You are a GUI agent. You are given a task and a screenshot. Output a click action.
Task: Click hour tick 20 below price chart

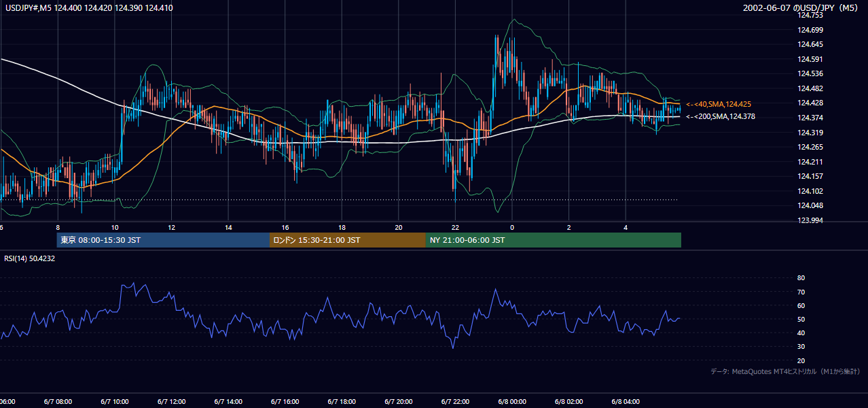pyautogui.click(x=399, y=228)
